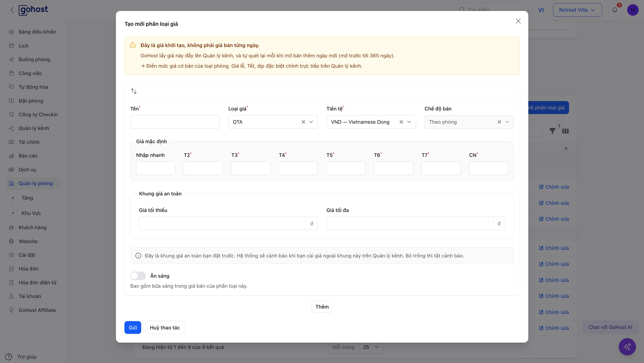Image resolution: width=644 pixels, height=363 pixels.
Task: Click the Nhập nhanh quick-entry field
Action: (x=156, y=168)
